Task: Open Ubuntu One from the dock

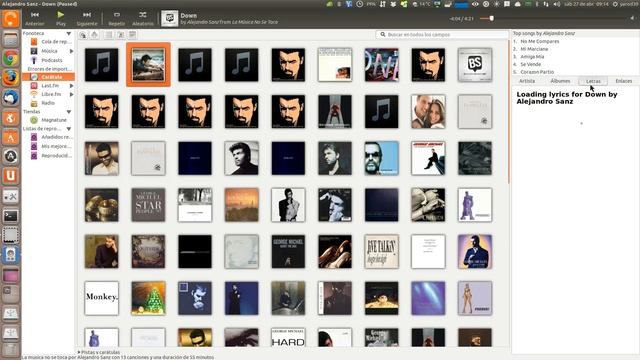Action: (11, 176)
